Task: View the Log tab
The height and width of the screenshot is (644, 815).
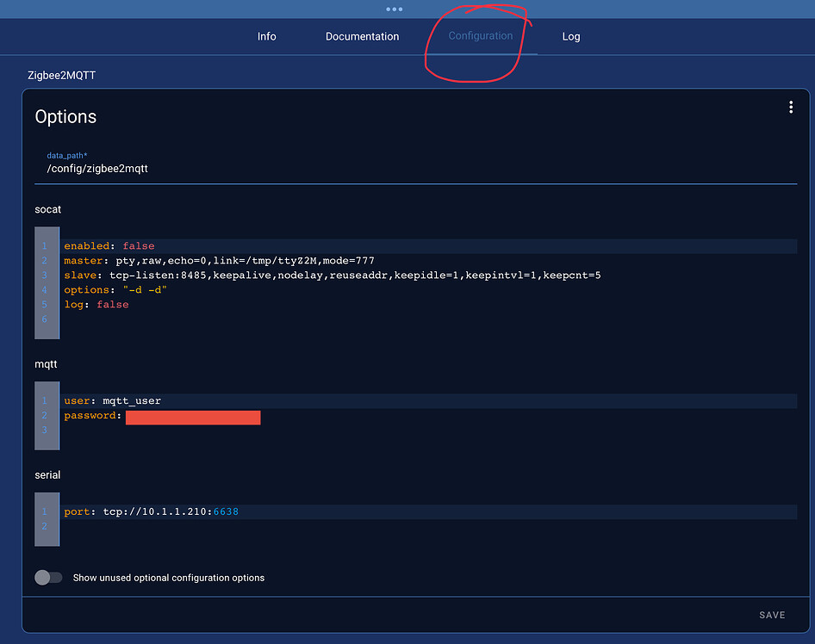Action: point(570,36)
